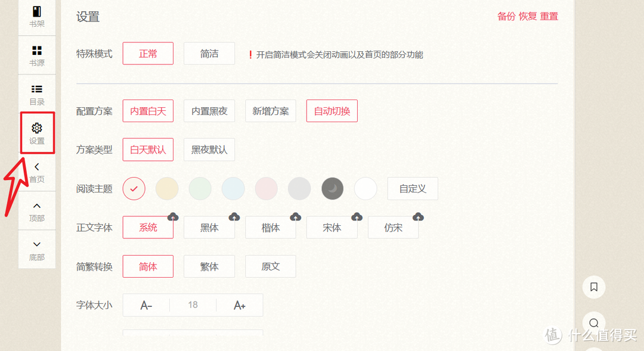
Task: Click cloud upload icon on 仿宋 font
Action: [418, 217]
